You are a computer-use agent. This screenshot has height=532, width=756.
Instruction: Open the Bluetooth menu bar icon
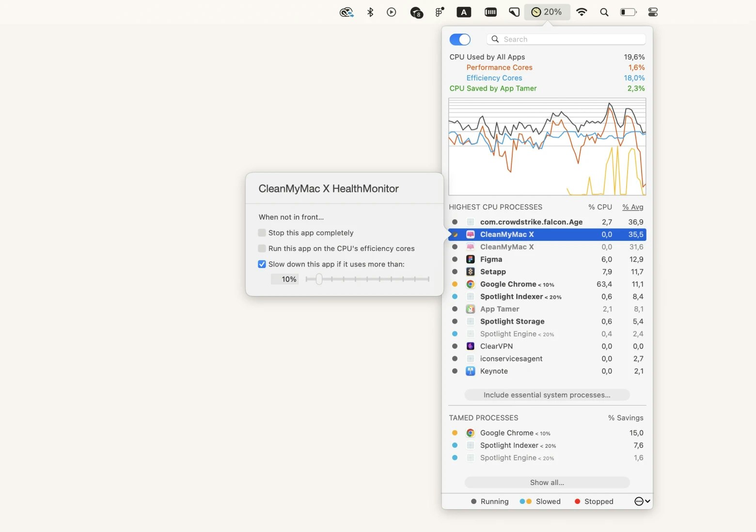(x=370, y=12)
